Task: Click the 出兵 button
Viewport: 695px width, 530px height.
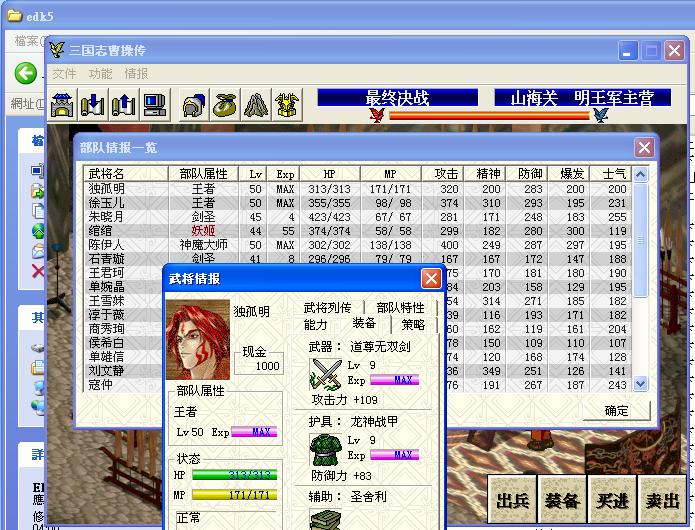Action: [512, 501]
